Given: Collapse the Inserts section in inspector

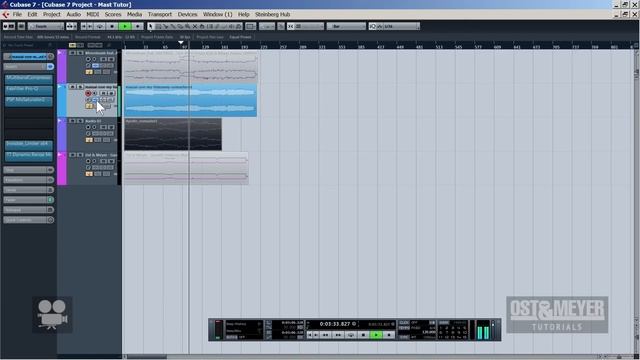Looking at the screenshot, I should (25, 67).
